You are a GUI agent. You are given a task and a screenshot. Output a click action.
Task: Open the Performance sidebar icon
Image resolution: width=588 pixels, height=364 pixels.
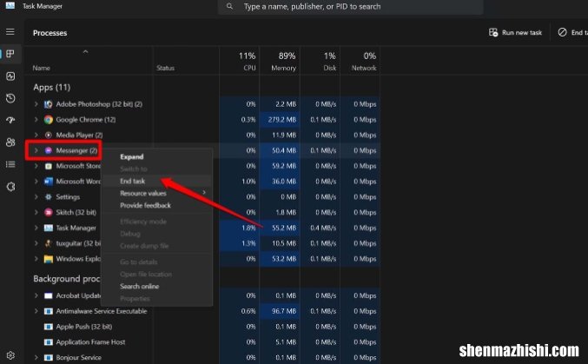click(x=10, y=76)
